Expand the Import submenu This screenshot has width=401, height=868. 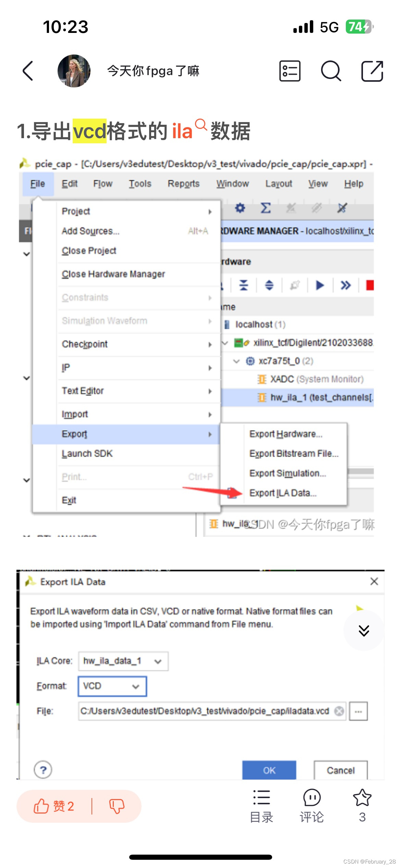126,414
